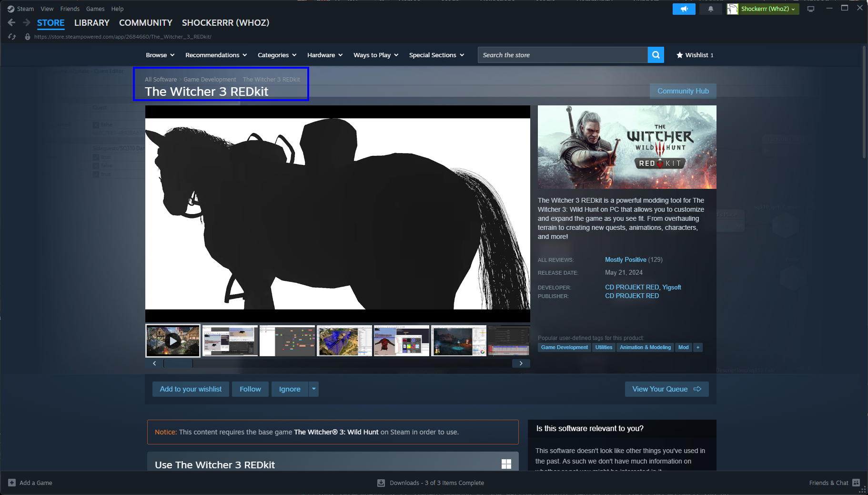Click the back navigation arrow
The width and height of the screenshot is (868, 495).
(x=11, y=22)
